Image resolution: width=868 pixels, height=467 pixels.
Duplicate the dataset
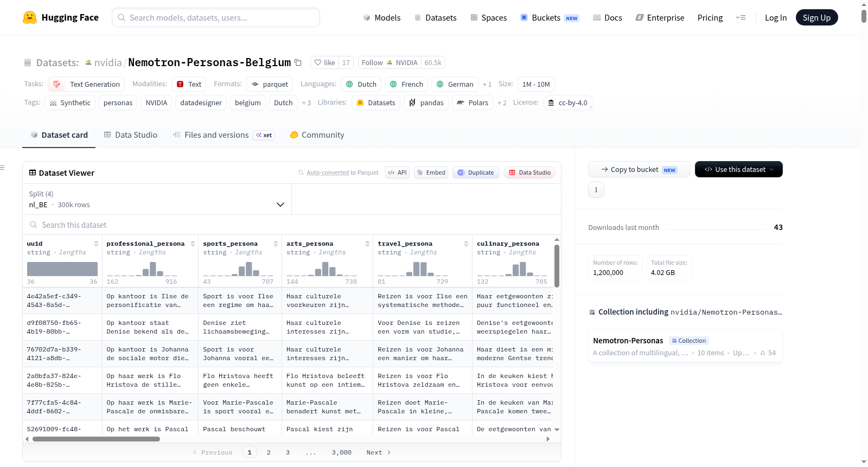click(476, 172)
